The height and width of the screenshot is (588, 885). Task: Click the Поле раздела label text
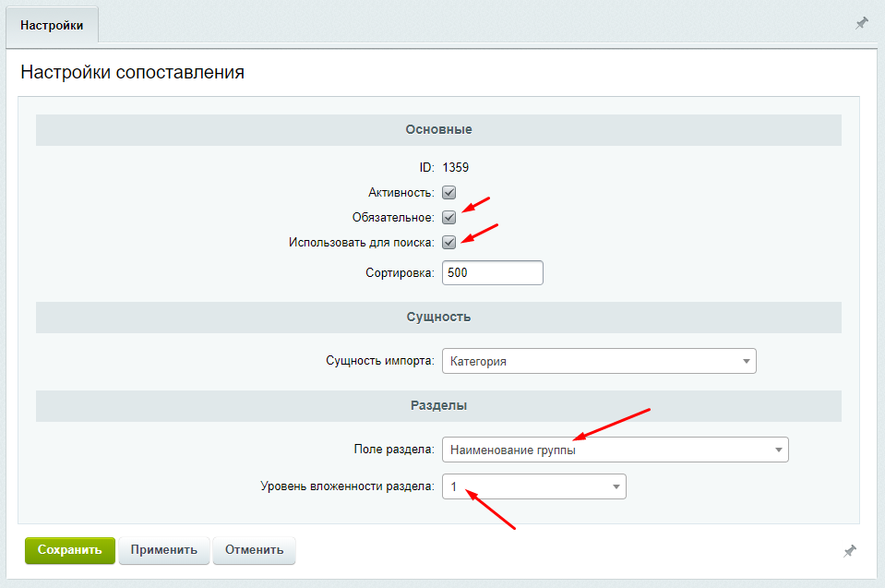pos(394,450)
